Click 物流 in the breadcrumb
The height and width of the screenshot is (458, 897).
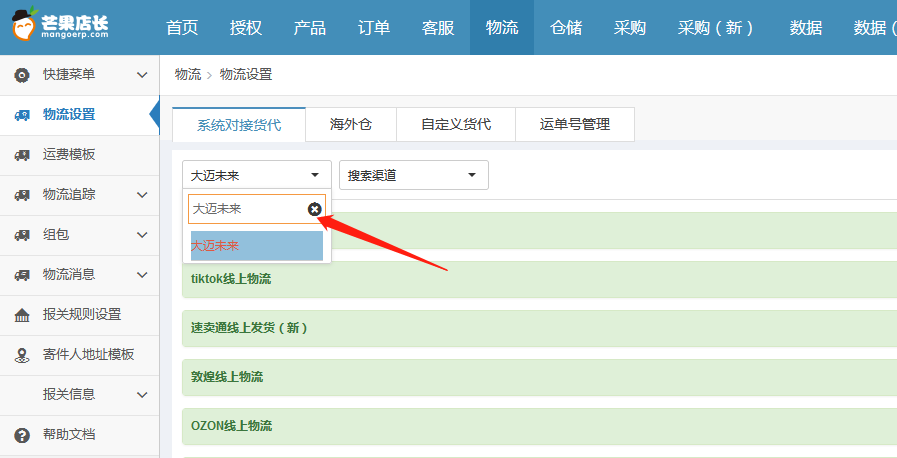coord(187,75)
